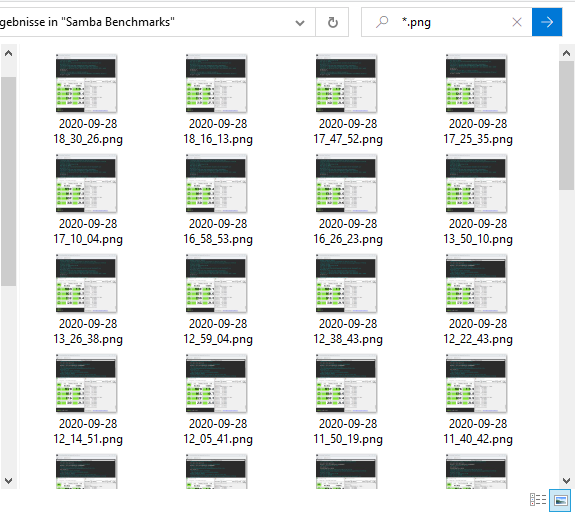Select thumbnail of 2020-09-28 16_26_23.png
Screen dimensions: 576x513
[346, 183]
